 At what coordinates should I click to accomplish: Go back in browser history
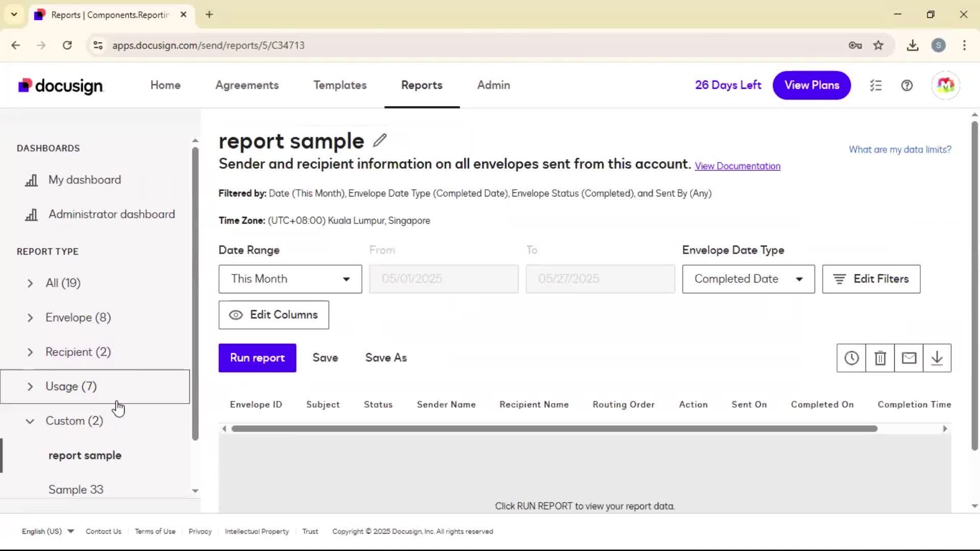15,45
